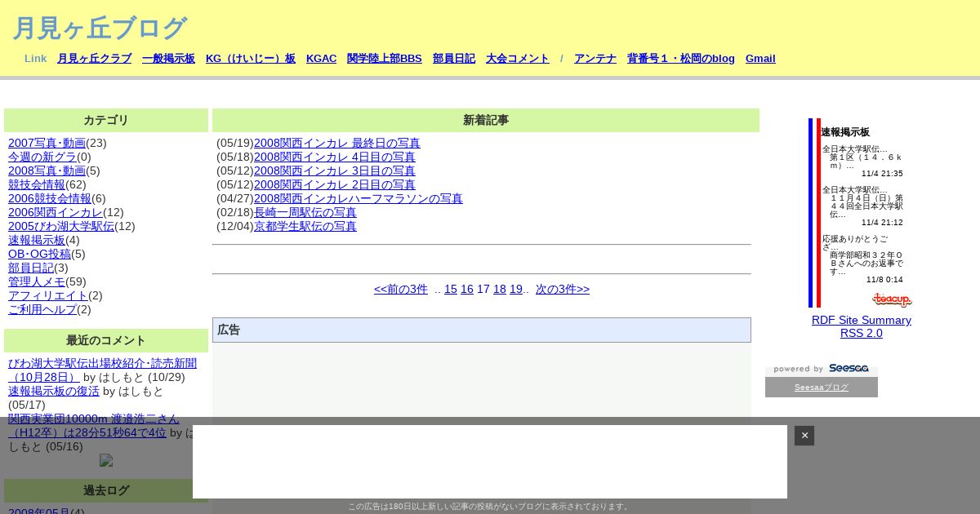Go to page 15

[x=451, y=289]
